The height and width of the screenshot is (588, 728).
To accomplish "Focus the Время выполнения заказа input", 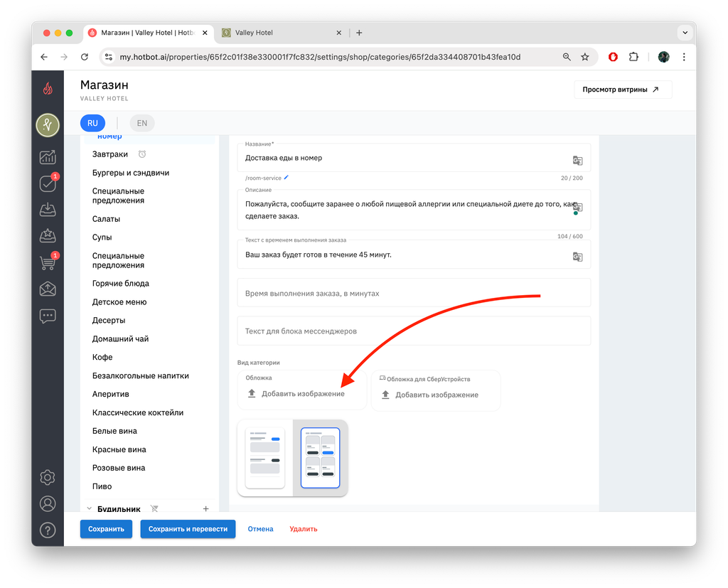I will pos(414,293).
